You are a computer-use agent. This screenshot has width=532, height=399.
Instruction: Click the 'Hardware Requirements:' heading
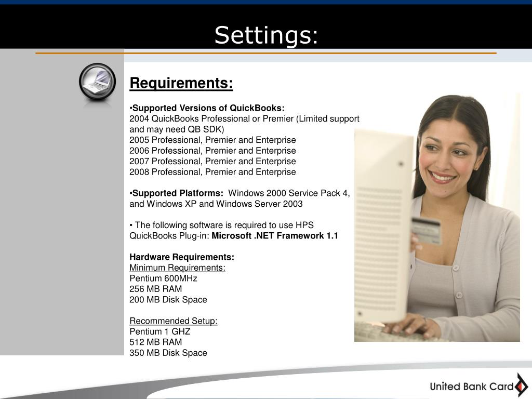click(182, 257)
